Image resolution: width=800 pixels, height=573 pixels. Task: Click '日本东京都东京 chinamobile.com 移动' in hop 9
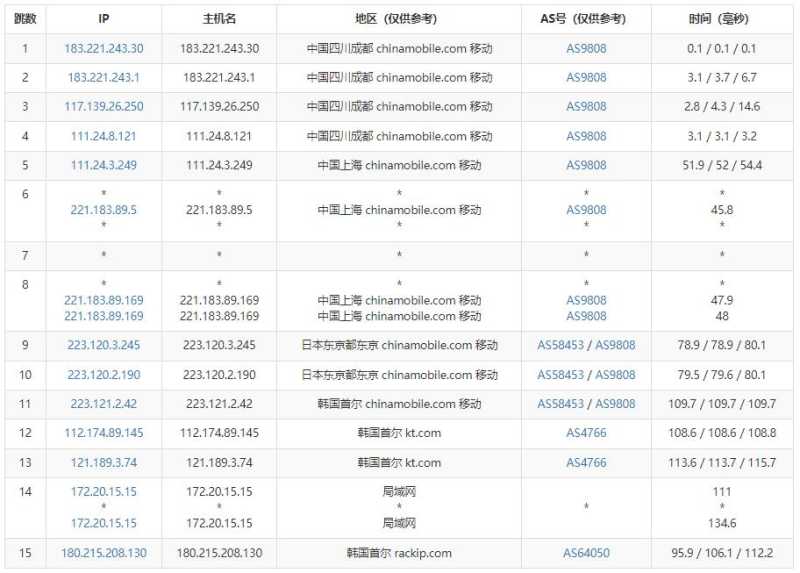coord(399,345)
